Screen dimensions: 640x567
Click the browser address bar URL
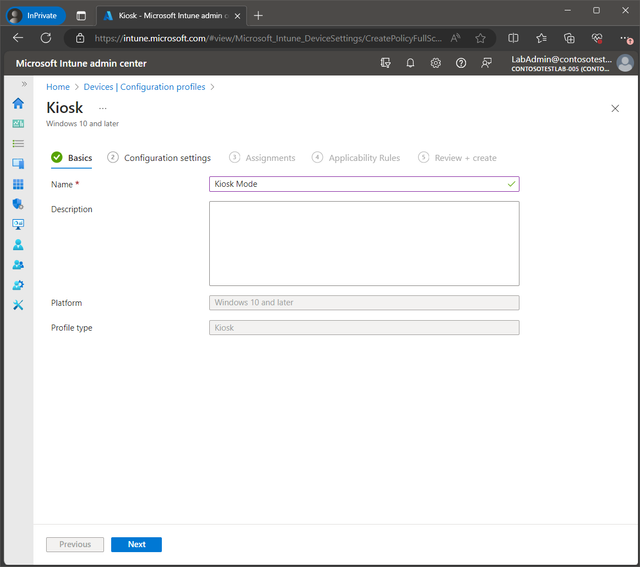click(x=268, y=38)
